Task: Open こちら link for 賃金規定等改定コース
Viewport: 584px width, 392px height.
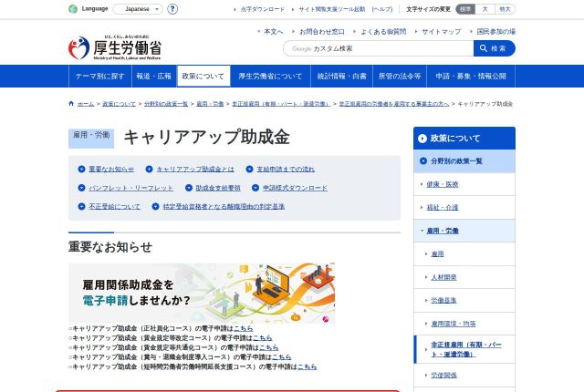Action: coord(263,338)
